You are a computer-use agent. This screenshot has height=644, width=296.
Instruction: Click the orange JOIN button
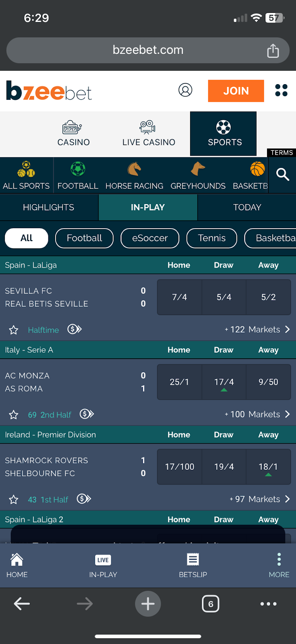pos(236,91)
